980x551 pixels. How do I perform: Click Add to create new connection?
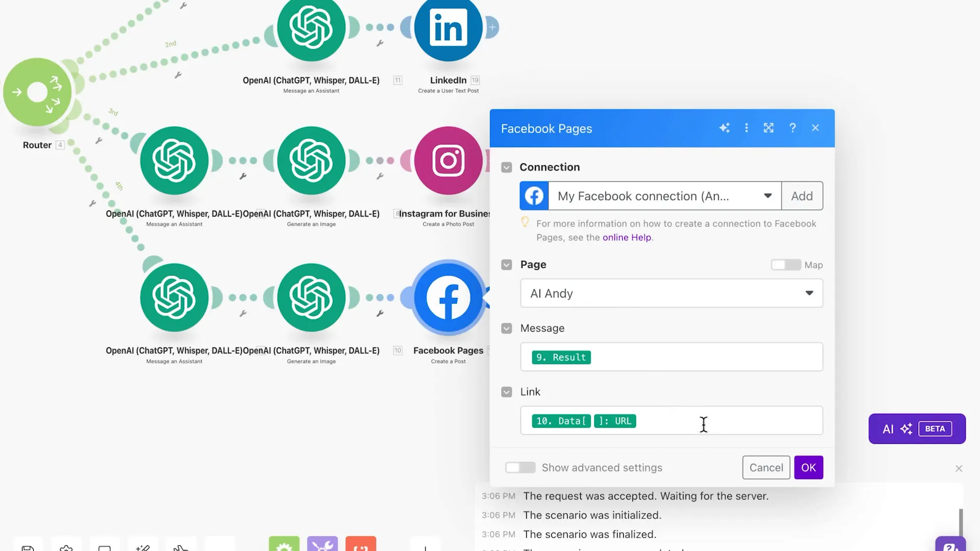point(802,196)
